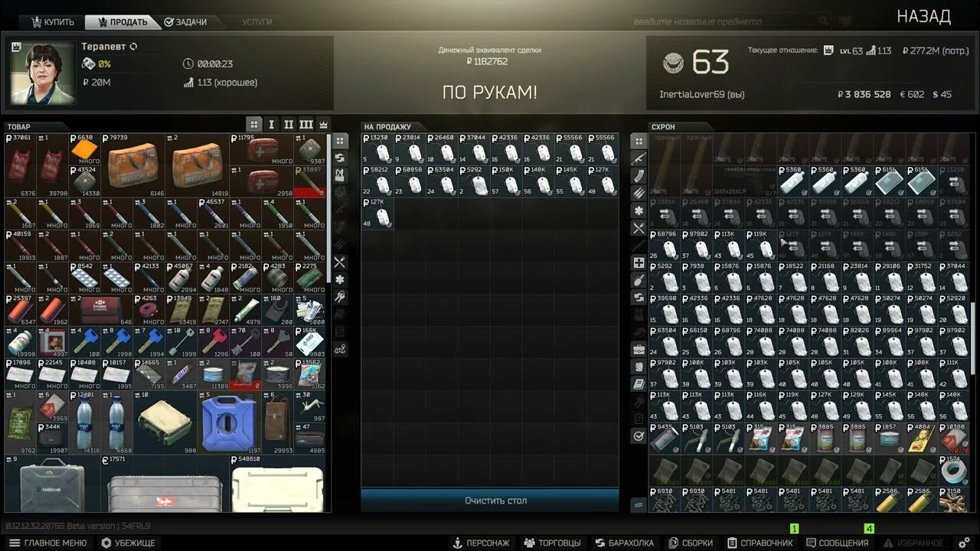This screenshot has height=551, width=980.
Task: Switch to КУПИТЬ tab
Action: coord(53,22)
